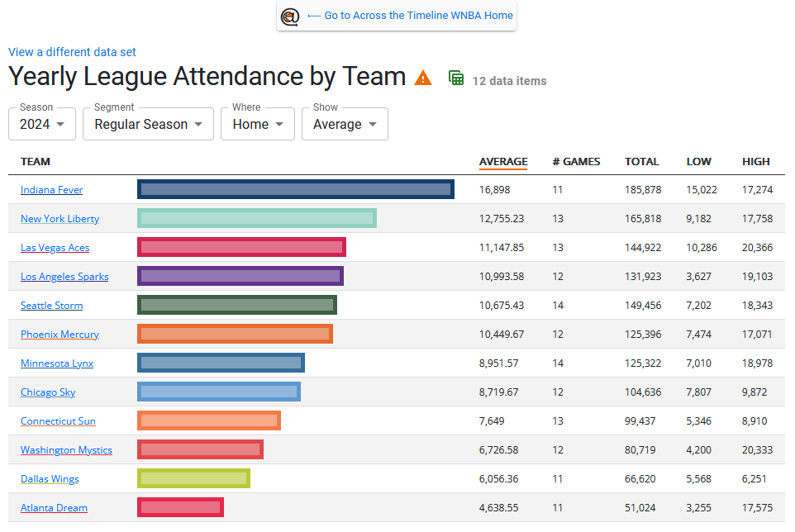Sort table by HIGH column header
This screenshot has width=795, height=532.
tap(755, 162)
